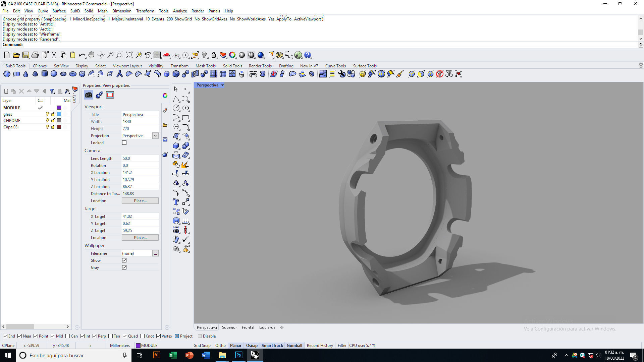Expand the Perspectiva viewport title menu
The width and height of the screenshot is (644, 362).
pos(222,85)
